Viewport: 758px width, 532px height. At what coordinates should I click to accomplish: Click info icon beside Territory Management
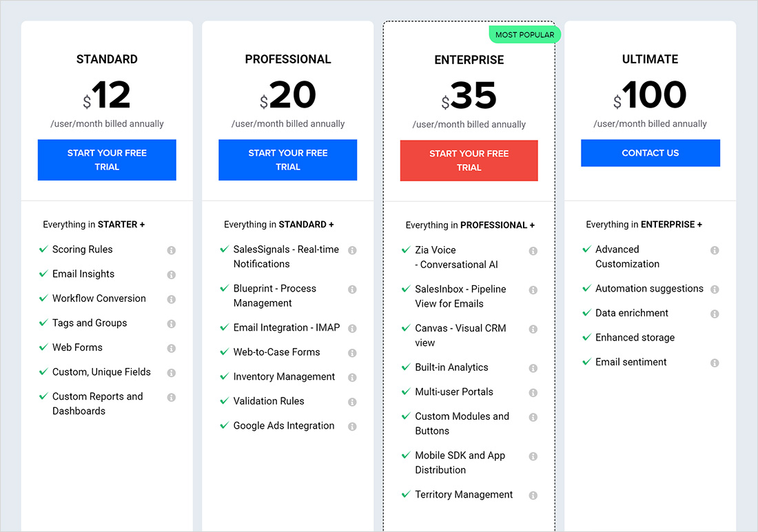(533, 495)
